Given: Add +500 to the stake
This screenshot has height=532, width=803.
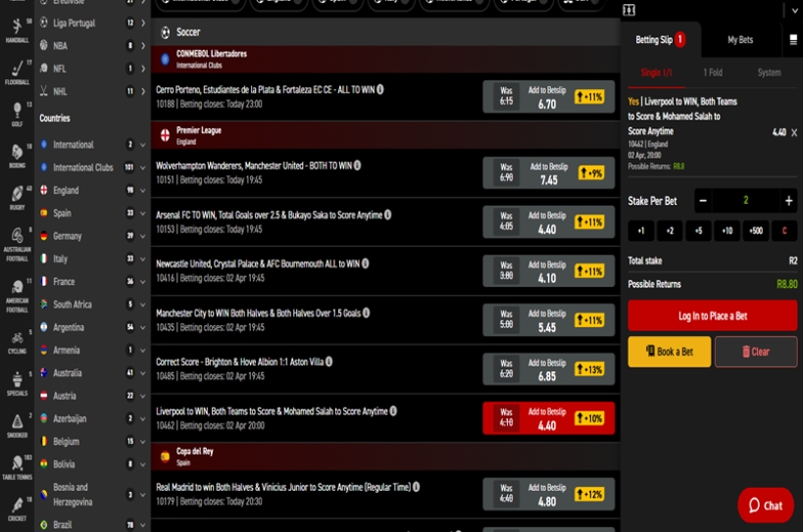Looking at the screenshot, I should [756, 230].
